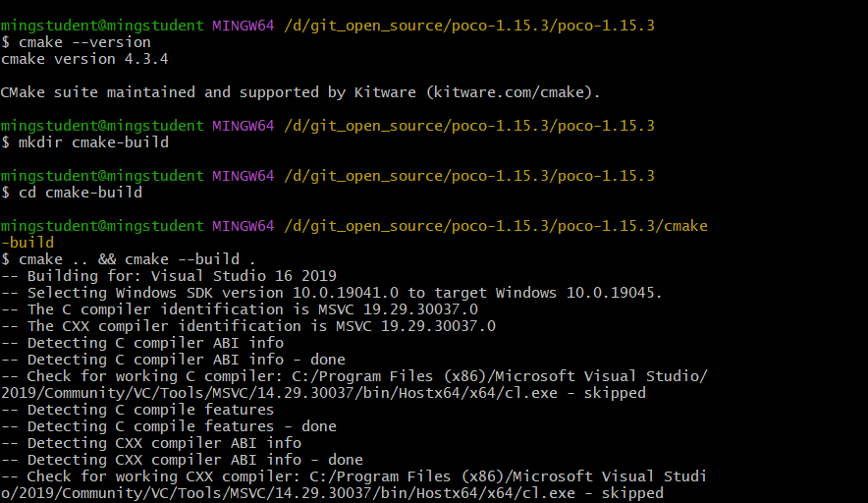Click the 'Detecting C compile features - done' line

[x=169, y=426]
